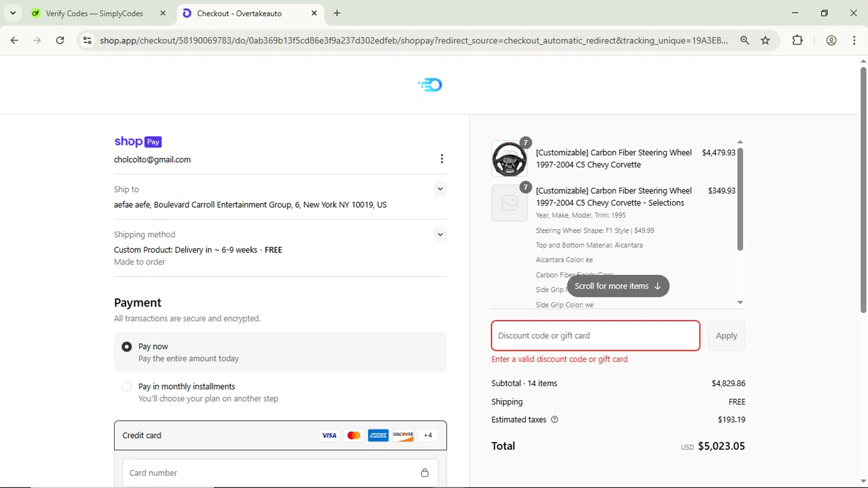Open the browser profile menu

[832, 41]
